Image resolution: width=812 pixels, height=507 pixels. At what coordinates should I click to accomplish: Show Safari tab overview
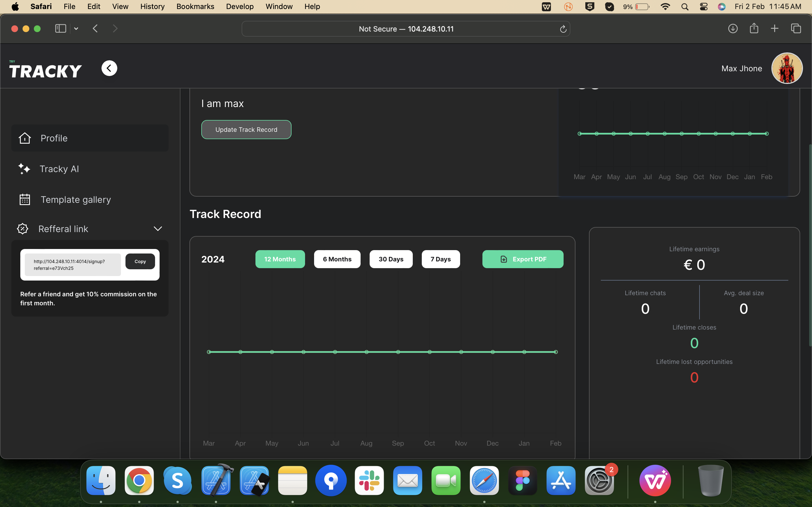796,28
